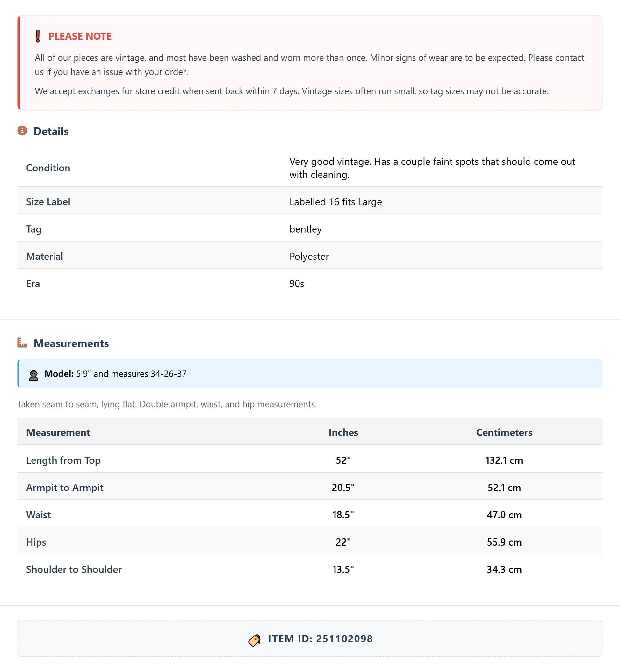The width and height of the screenshot is (620, 672).
Task: Click the red exclamation mark icon
Action: (38, 36)
